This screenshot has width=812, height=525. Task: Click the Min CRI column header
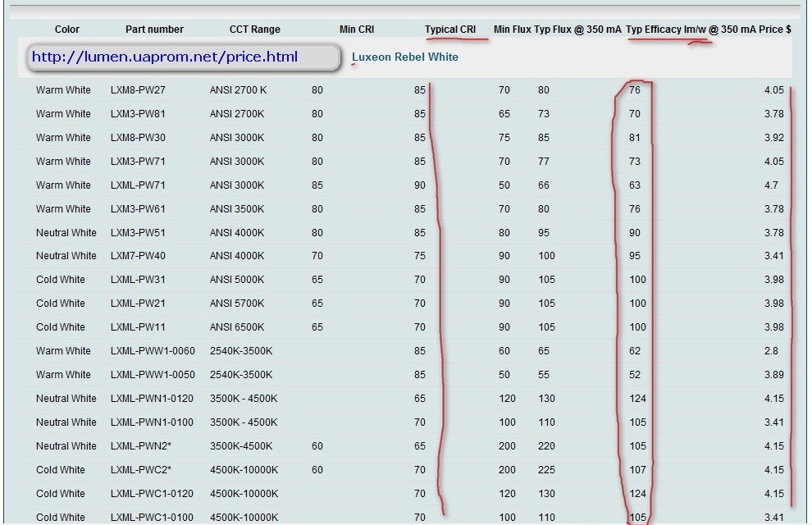pos(357,30)
